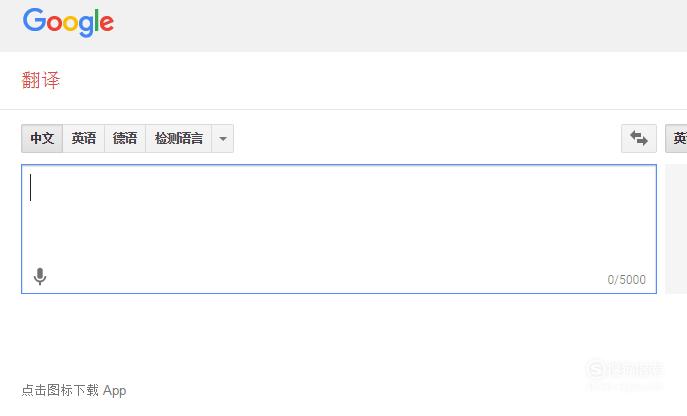Click the gray header bar beside Google
The width and height of the screenshot is (687, 416).
(394, 25)
